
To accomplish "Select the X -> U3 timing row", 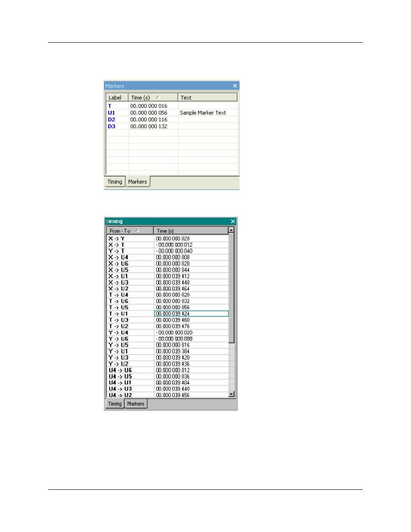I will pyautogui.click(x=168, y=283).
